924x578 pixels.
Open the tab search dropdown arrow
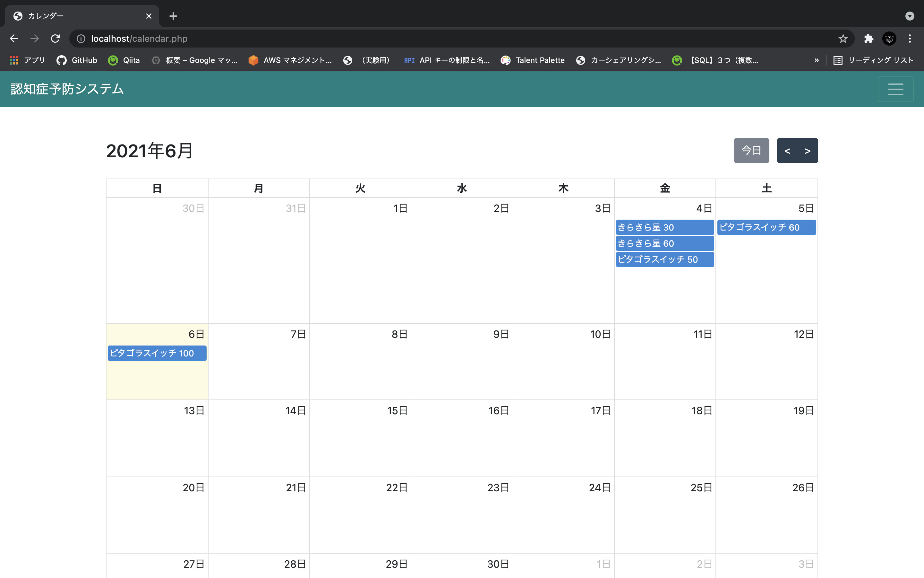coord(910,16)
